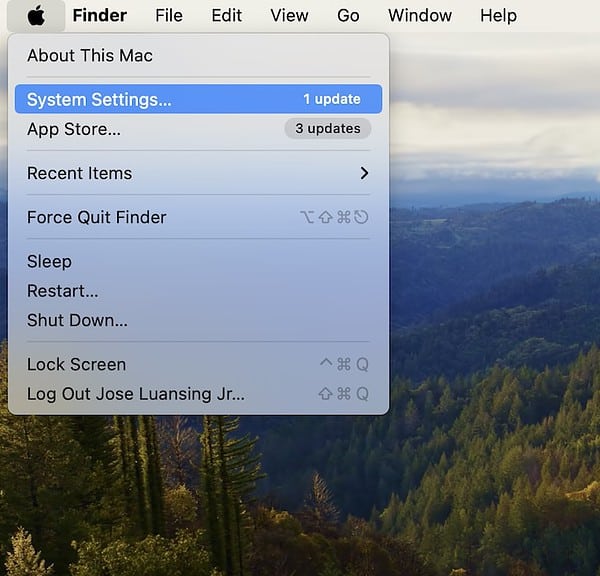Click the "1 update" badge
This screenshot has height=576, width=600.
(332, 99)
